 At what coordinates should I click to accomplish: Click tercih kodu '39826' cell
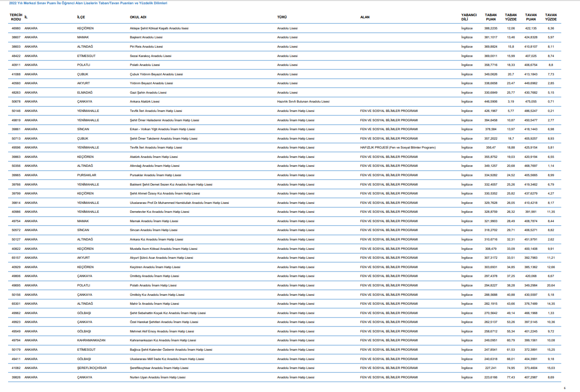(x=16, y=378)
